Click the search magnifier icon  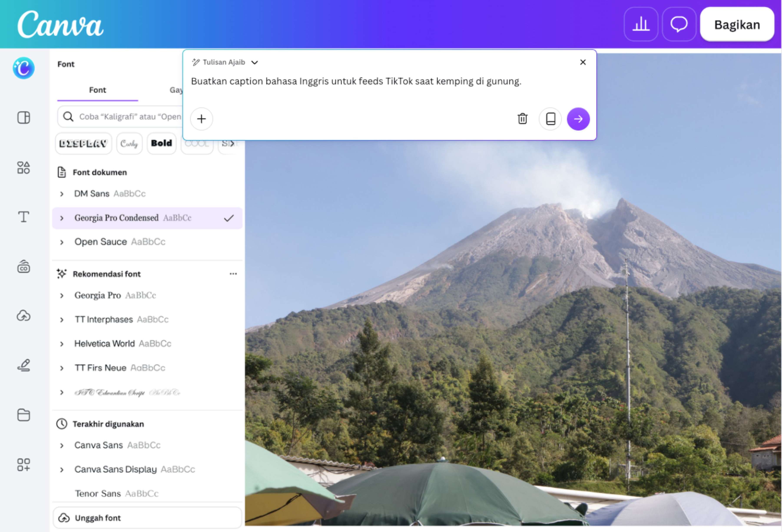tap(68, 117)
